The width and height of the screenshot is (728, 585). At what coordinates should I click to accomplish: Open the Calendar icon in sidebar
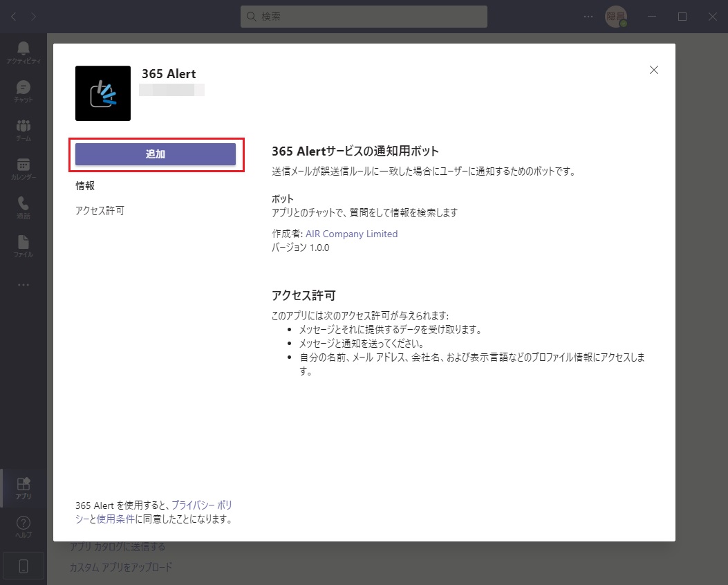coord(24,168)
